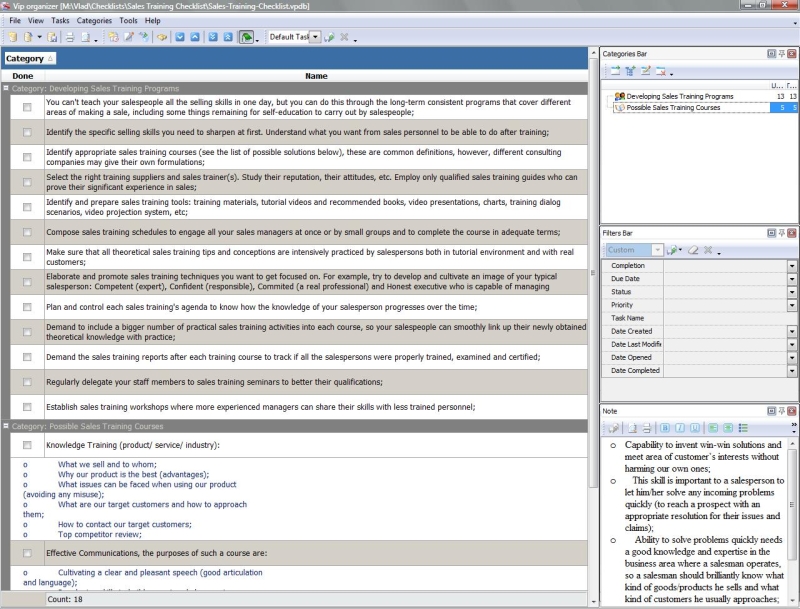Click the print icon in main toolbar
The width and height of the screenshot is (800, 609).
pos(69,37)
